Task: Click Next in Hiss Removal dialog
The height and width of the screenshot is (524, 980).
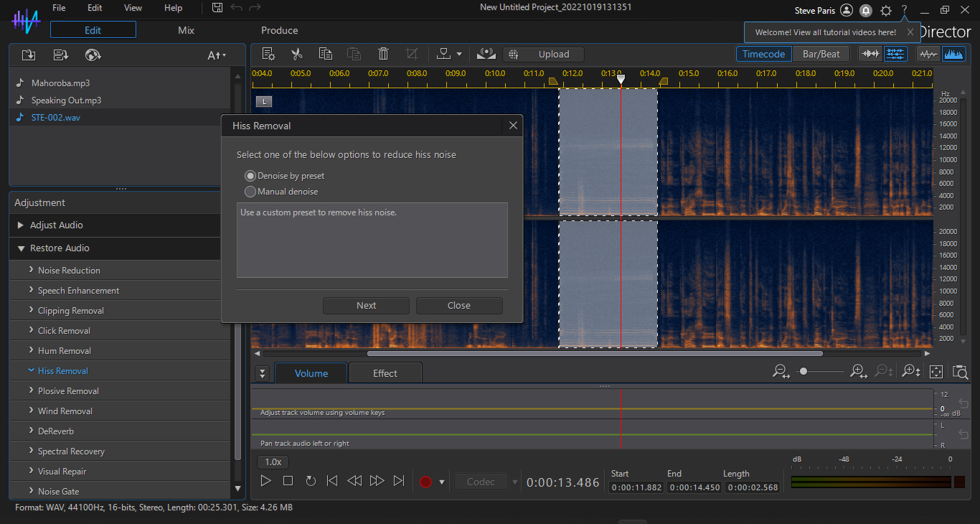Action: [x=366, y=306]
